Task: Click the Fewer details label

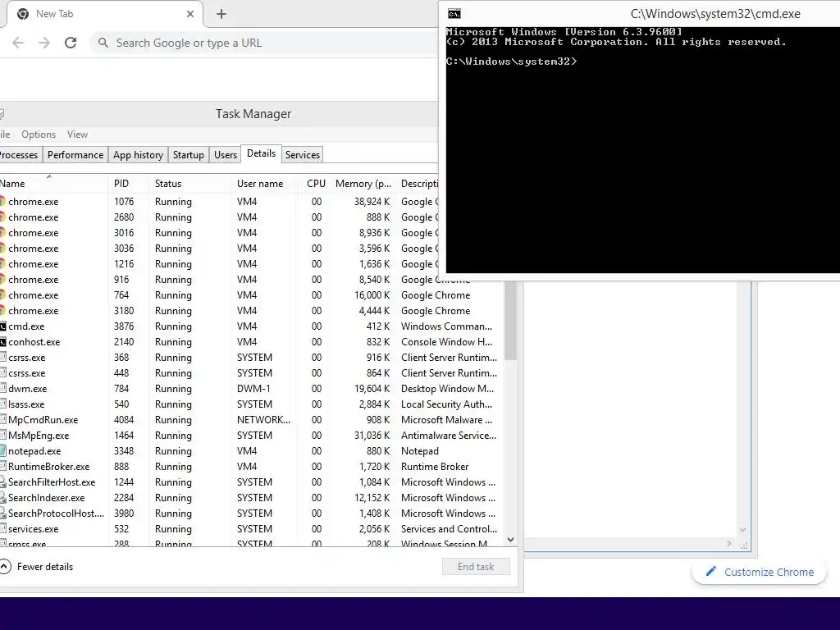Action: tap(45, 567)
